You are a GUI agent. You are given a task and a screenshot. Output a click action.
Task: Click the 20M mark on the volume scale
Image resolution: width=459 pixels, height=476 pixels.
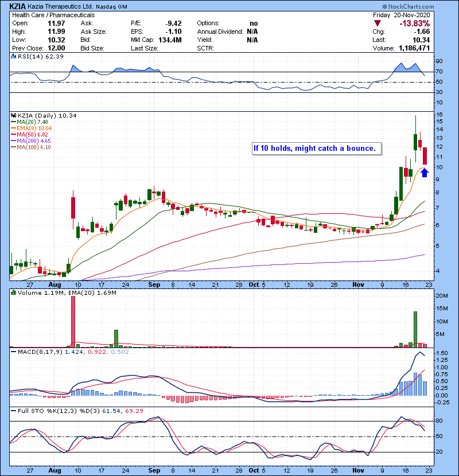tap(442, 296)
